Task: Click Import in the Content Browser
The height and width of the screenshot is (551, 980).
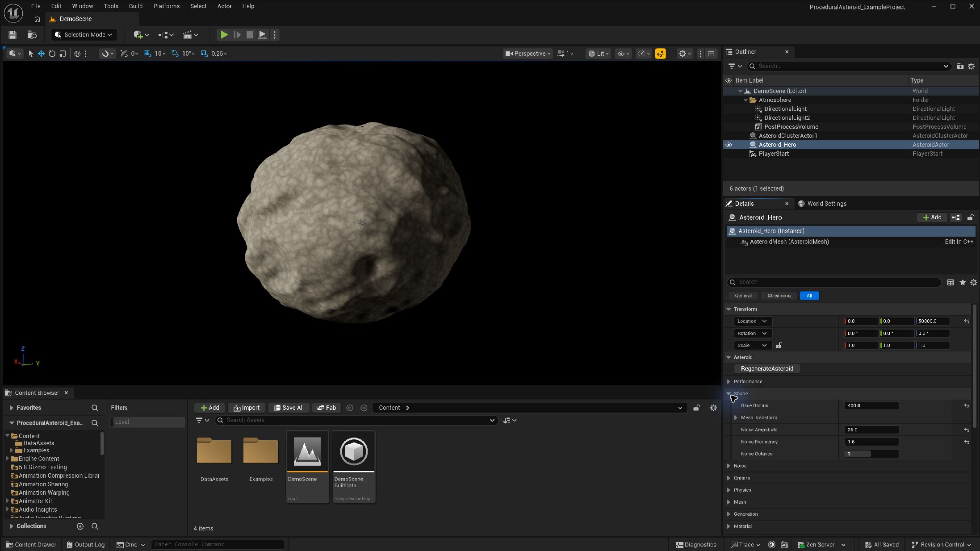Action: 247,408
